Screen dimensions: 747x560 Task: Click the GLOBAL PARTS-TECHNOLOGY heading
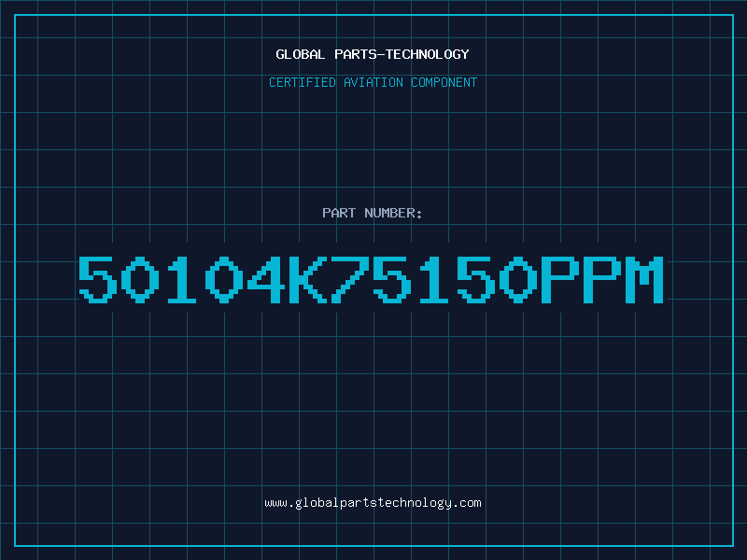373,54
